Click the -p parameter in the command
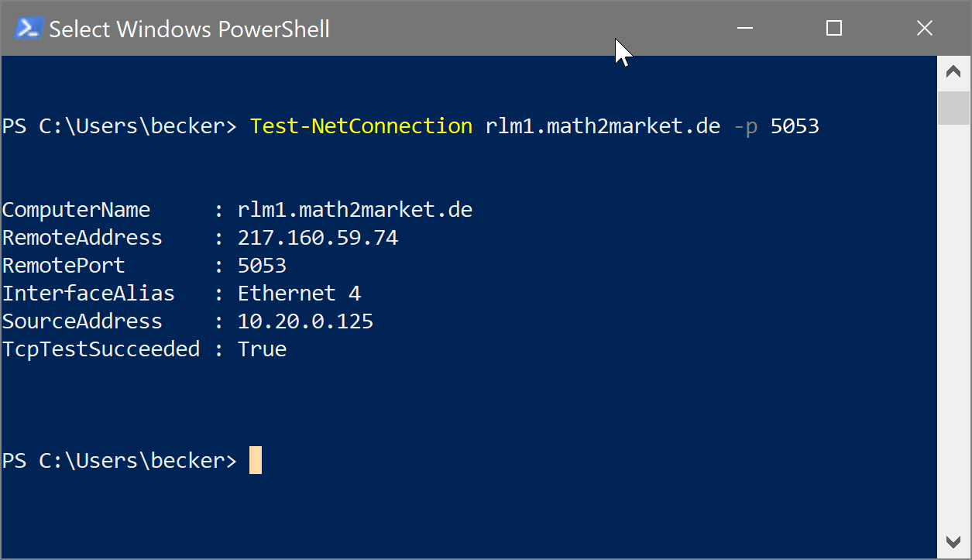This screenshot has height=560, width=972. pos(745,125)
